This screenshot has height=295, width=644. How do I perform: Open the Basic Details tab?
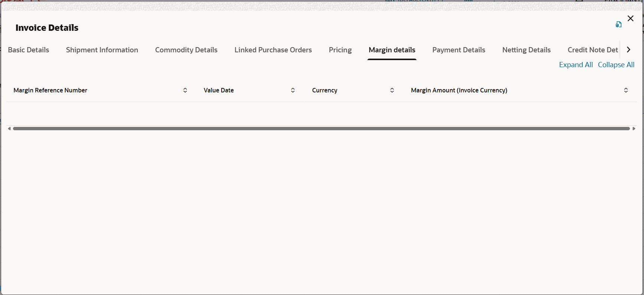[29, 50]
